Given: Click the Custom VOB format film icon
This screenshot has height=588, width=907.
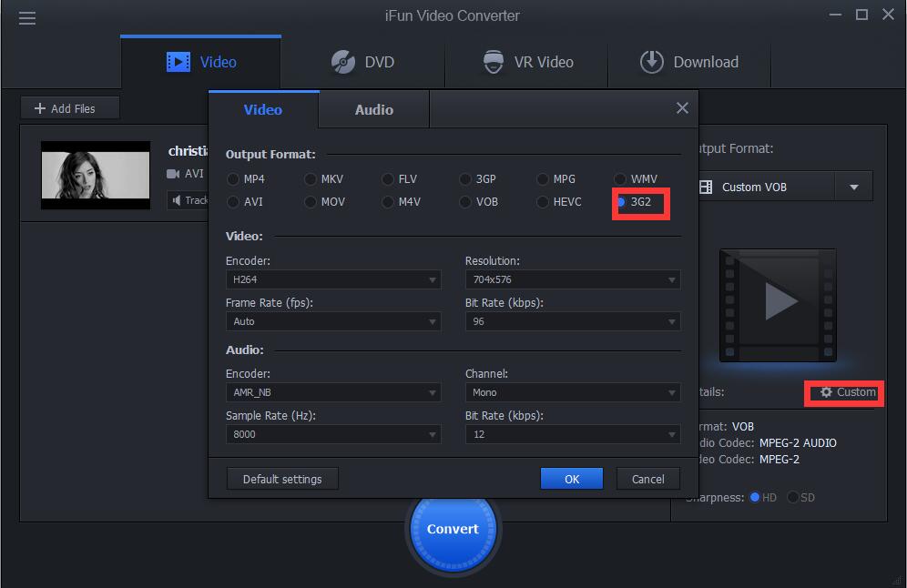Looking at the screenshot, I should click(x=706, y=187).
